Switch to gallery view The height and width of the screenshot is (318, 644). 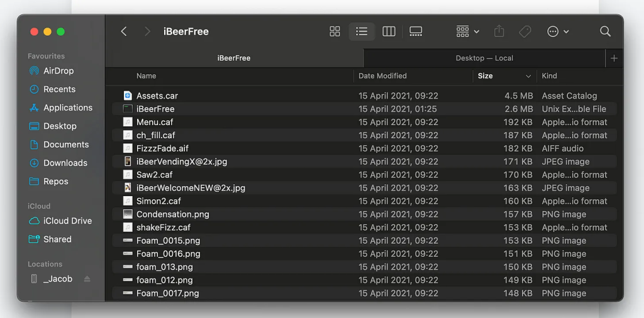416,31
